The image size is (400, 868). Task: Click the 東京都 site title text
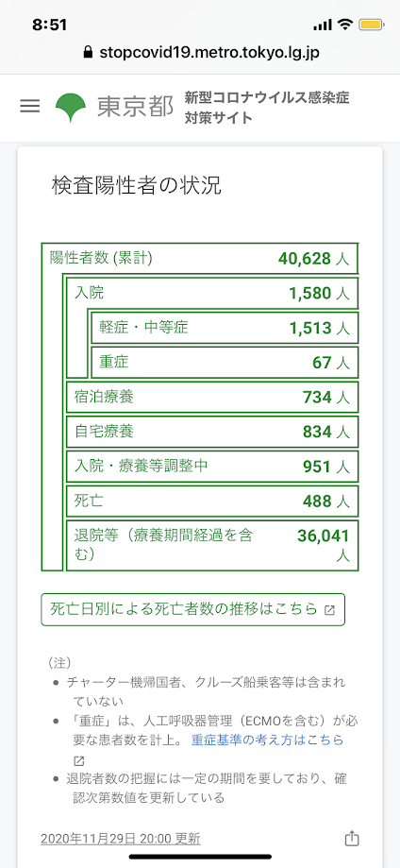pyautogui.click(x=136, y=108)
